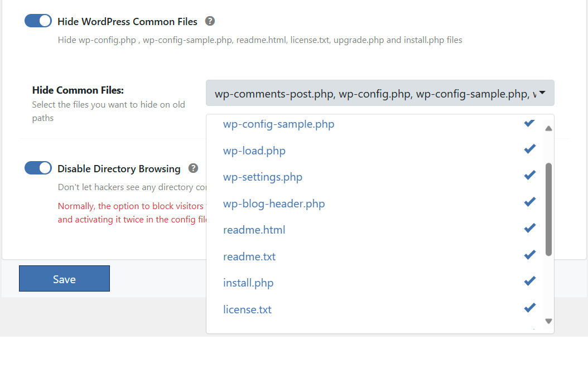Screen dimensions: 588x388
Task: Collapse the Hide Common Files dropdown
Action: [x=379, y=93]
